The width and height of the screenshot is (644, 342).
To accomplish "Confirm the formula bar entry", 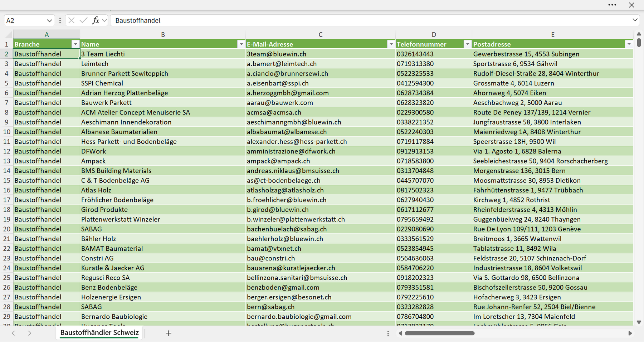I will click(83, 20).
